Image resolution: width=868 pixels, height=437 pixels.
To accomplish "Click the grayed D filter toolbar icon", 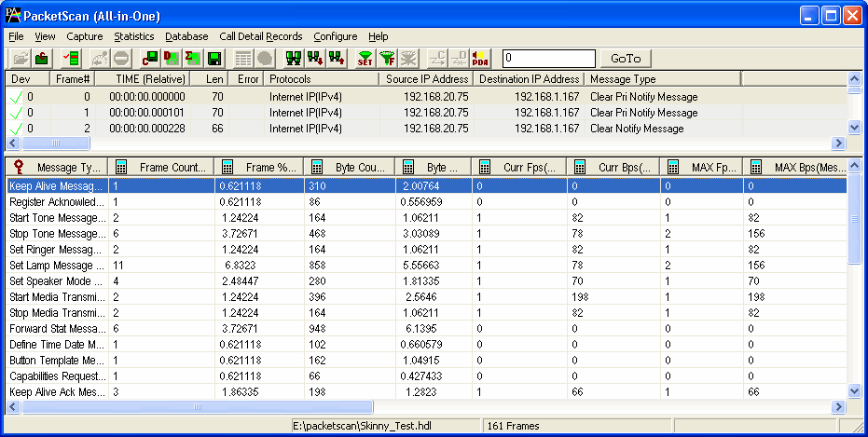I will (459, 58).
